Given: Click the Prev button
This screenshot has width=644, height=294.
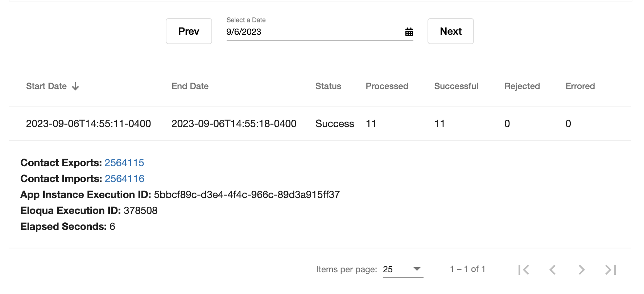Looking at the screenshot, I should click(189, 31).
